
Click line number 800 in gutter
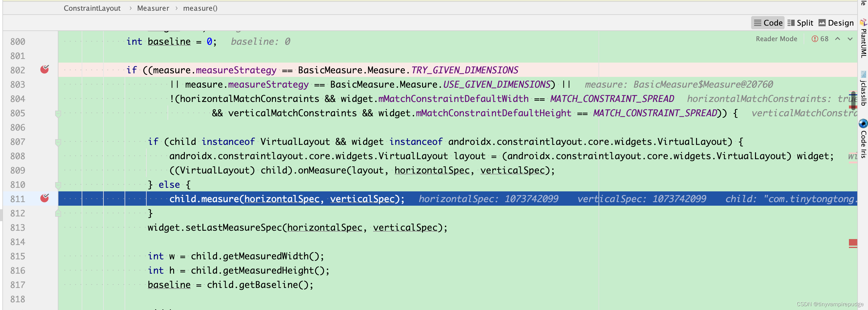18,41
